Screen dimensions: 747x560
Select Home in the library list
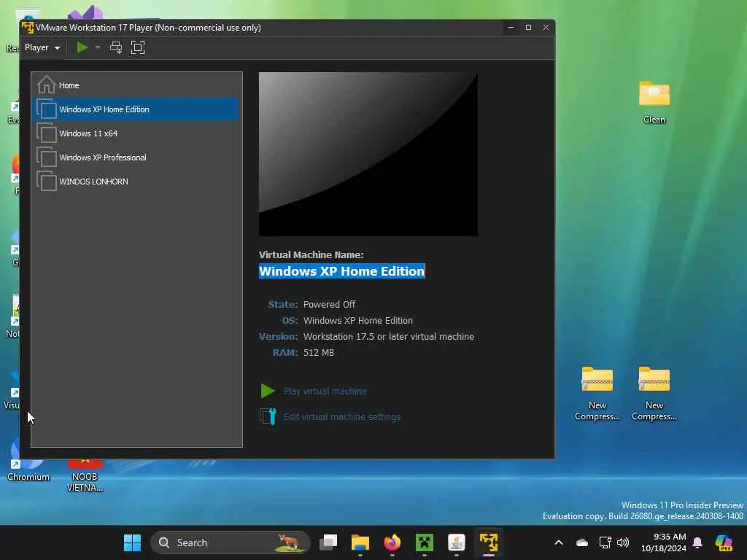[x=136, y=85]
